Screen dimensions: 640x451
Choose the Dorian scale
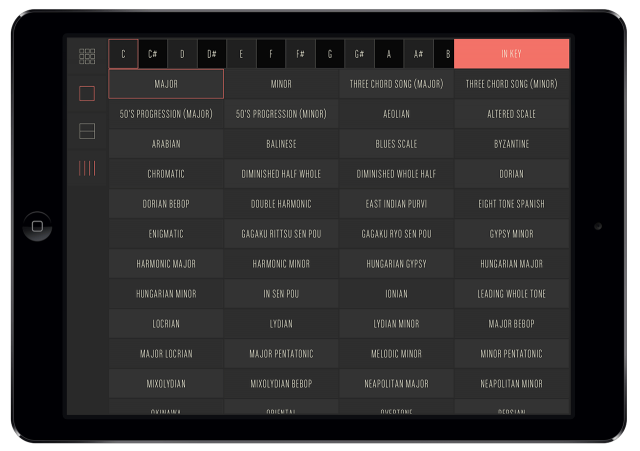pyautogui.click(x=511, y=174)
